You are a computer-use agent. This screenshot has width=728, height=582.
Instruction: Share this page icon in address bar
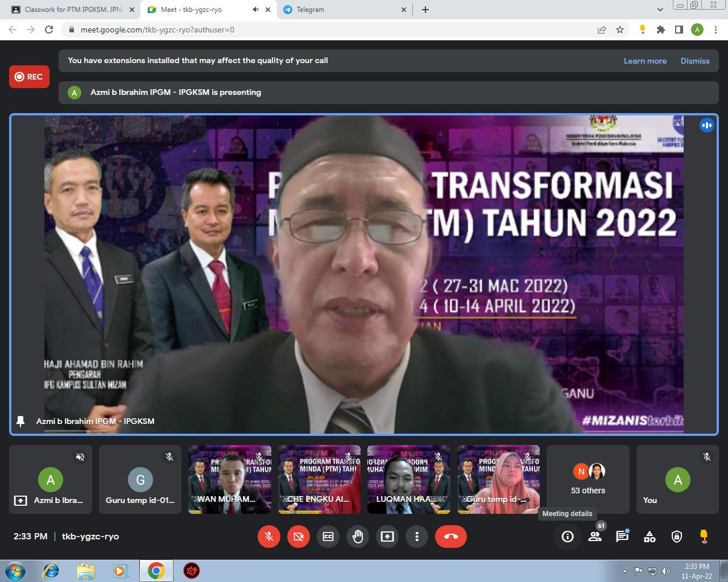(602, 30)
